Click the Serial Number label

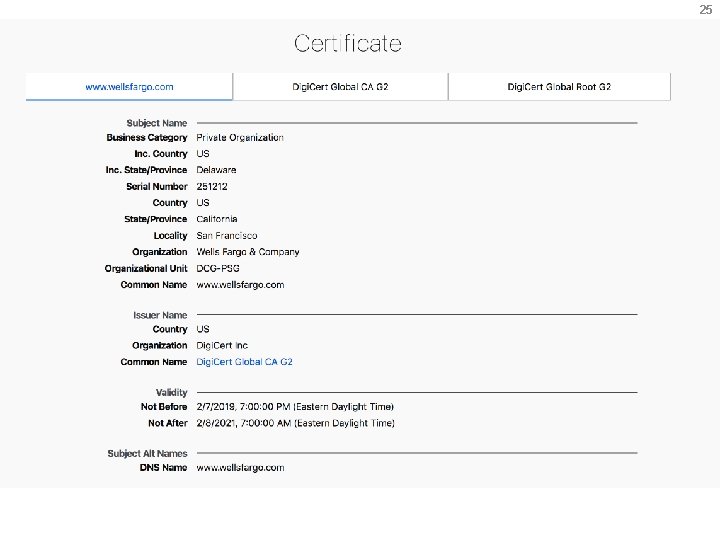[157, 186]
